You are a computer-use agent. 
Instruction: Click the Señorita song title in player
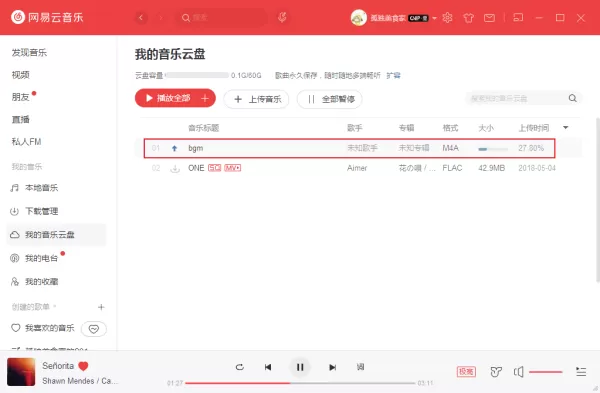[58, 366]
